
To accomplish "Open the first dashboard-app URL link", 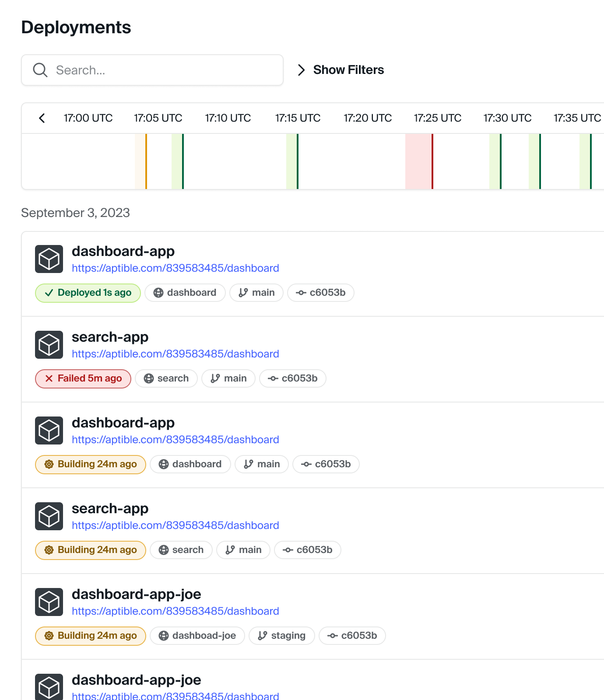I will click(x=176, y=268).
